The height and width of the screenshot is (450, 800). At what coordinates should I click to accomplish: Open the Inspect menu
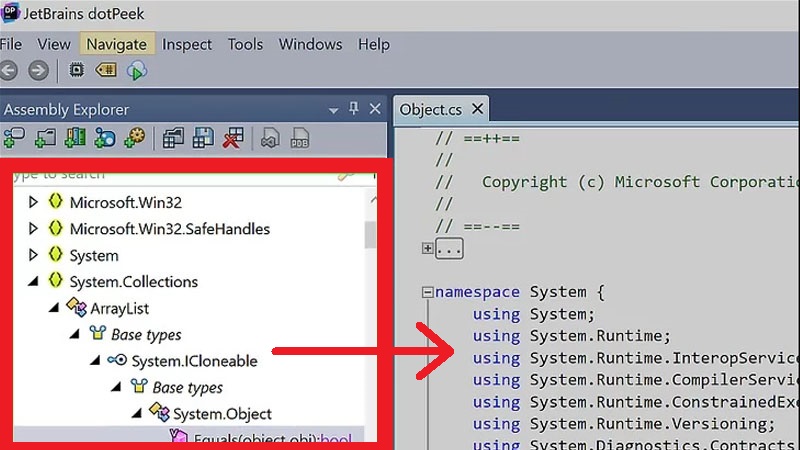coord(187,44)
